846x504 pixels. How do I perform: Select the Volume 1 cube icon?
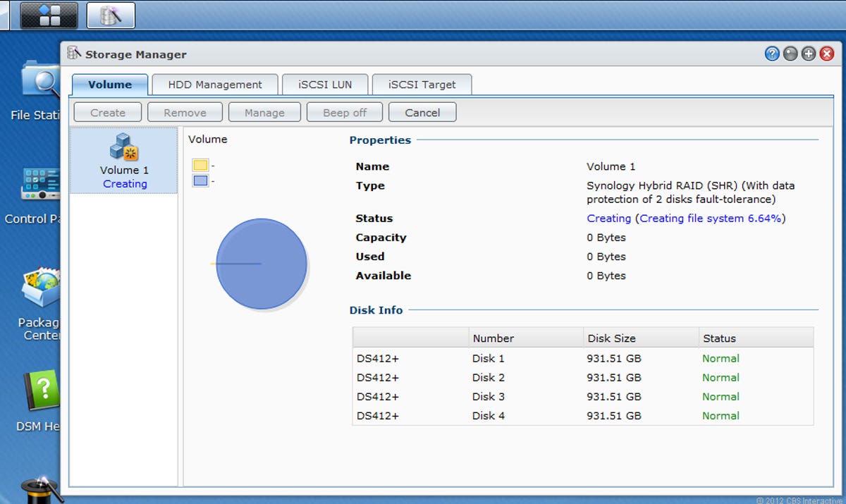[124, 147]
